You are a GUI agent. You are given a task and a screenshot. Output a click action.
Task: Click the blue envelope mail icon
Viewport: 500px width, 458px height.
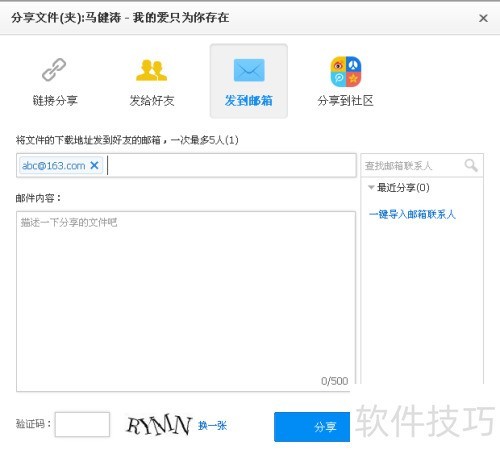249,70
